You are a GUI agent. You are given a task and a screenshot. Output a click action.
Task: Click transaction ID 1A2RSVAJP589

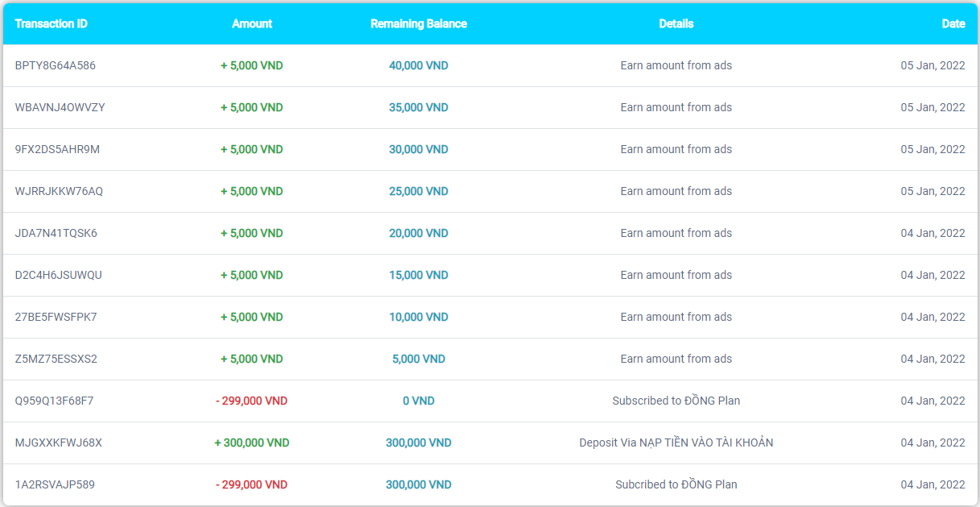click(55, 484)
